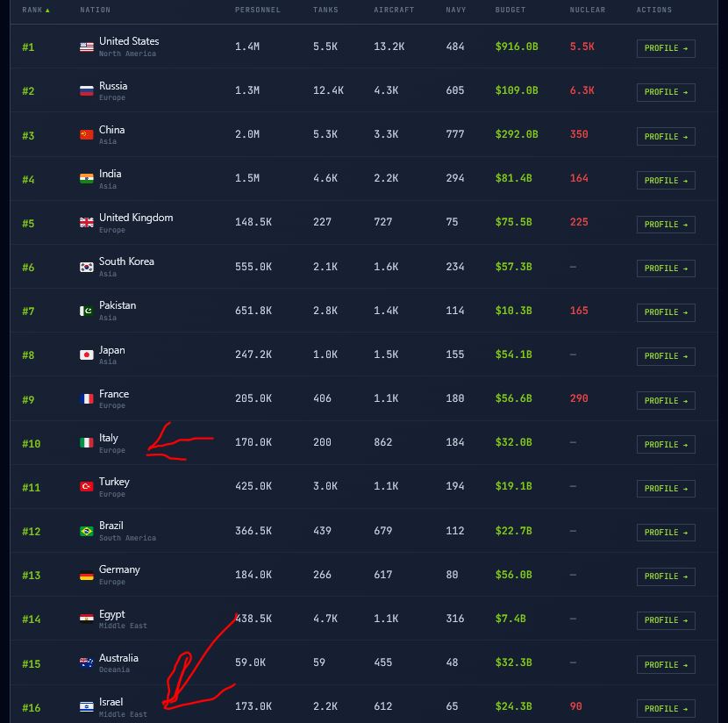Select the 777 navy value

pos(455,134)
